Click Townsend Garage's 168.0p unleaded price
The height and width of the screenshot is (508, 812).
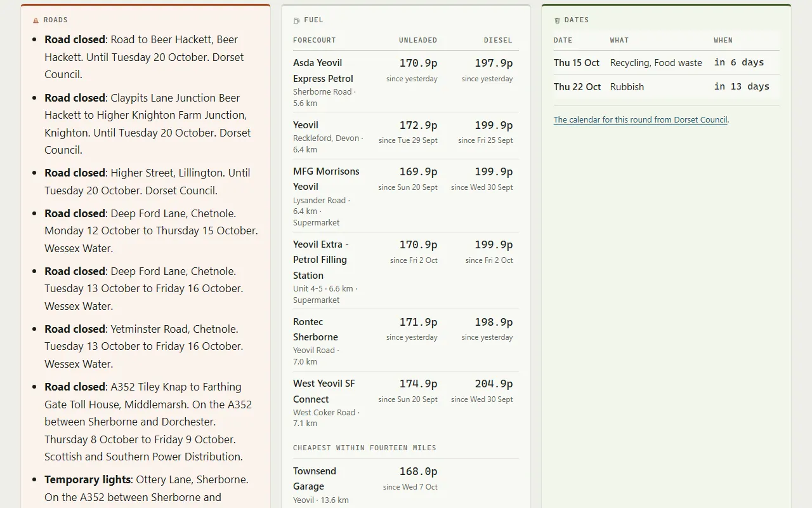pos(418,471)
